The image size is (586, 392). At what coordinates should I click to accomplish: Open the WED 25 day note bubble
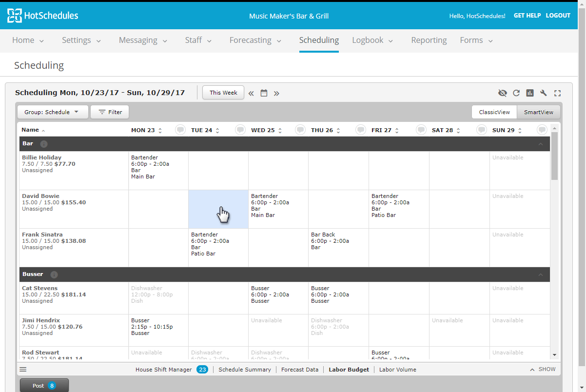coord(300,130)
